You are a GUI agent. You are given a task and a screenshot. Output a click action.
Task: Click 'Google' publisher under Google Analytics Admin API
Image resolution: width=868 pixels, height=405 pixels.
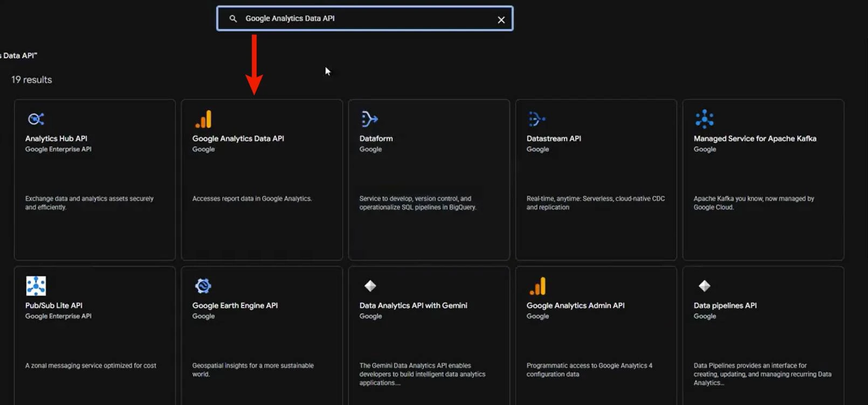[538, 316]
